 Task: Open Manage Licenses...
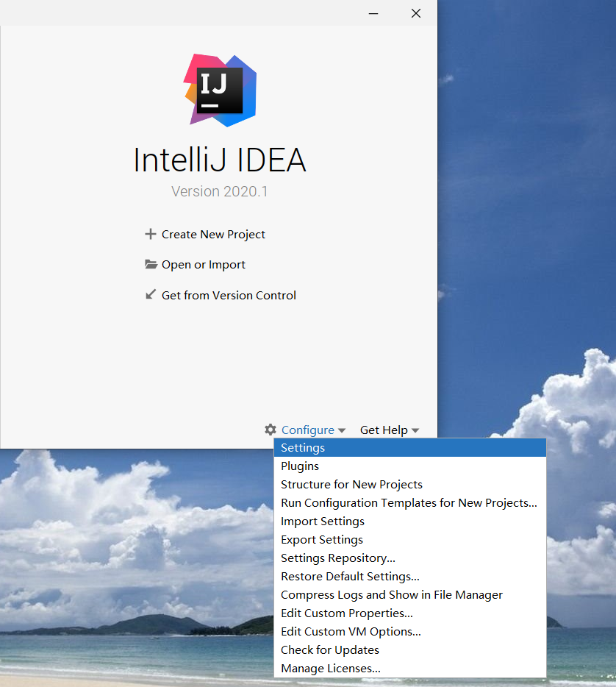[x=409, y=669]
